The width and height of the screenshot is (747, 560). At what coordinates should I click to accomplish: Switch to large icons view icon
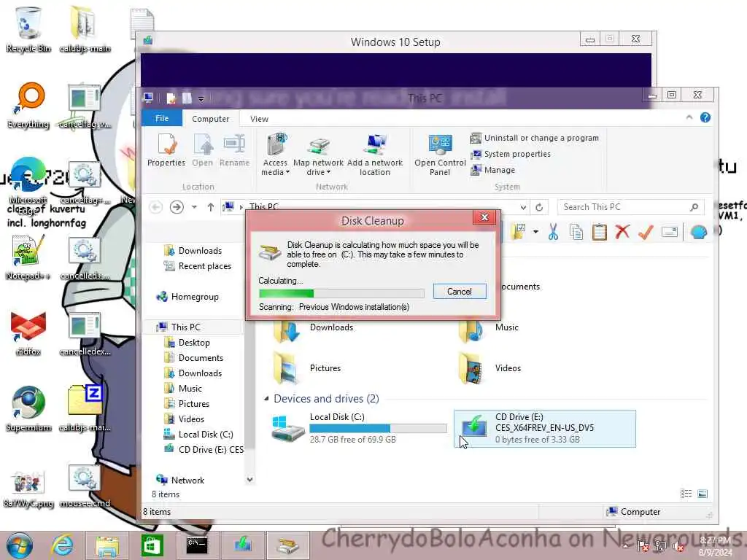703,494
